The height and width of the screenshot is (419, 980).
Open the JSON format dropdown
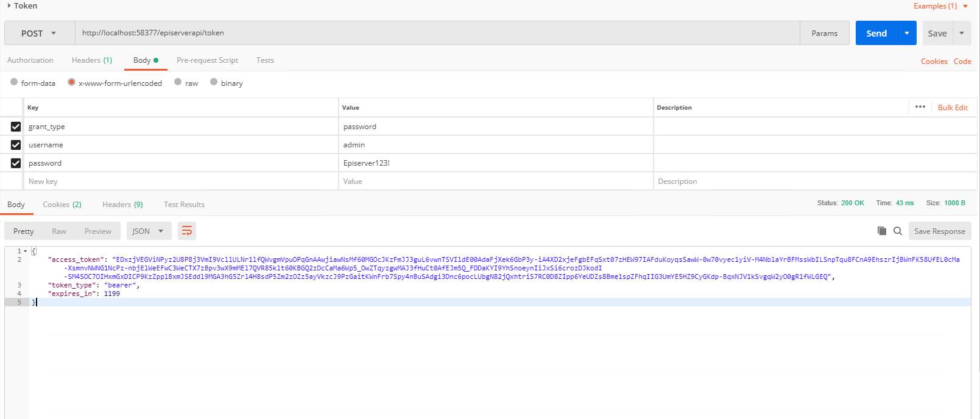coord(147,231)
